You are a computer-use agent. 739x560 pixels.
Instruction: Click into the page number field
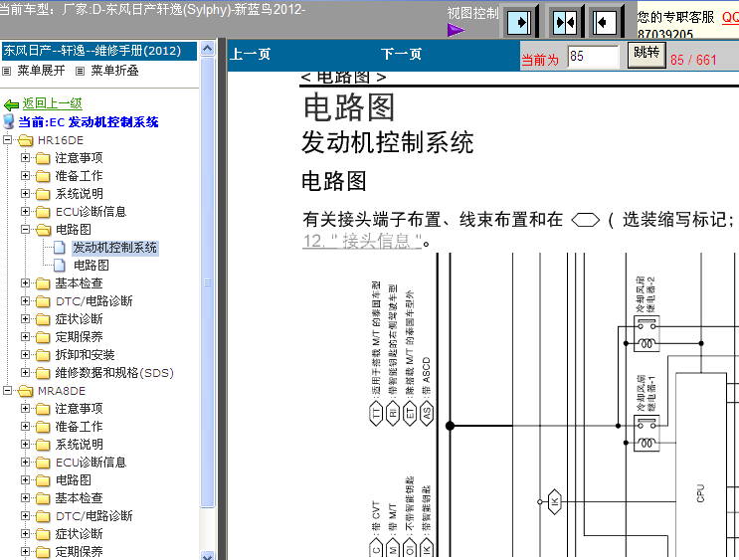(x=593, y=57)
